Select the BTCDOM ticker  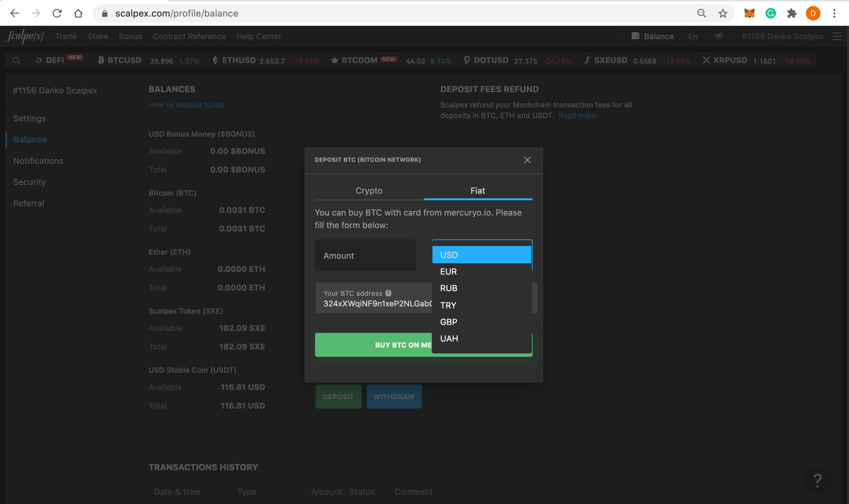pyautogui.click(x=391, y=60)
